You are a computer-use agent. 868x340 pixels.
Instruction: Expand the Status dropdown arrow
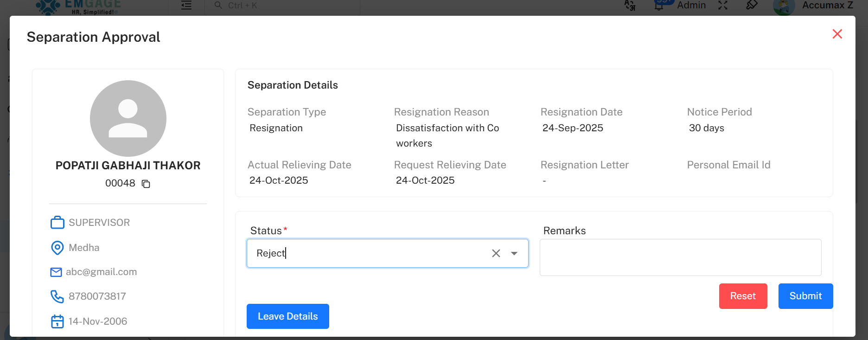point(514,253)
